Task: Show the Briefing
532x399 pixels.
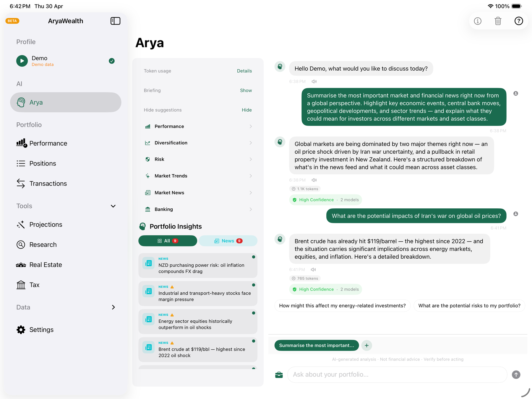Action: [x=246, y=90]
